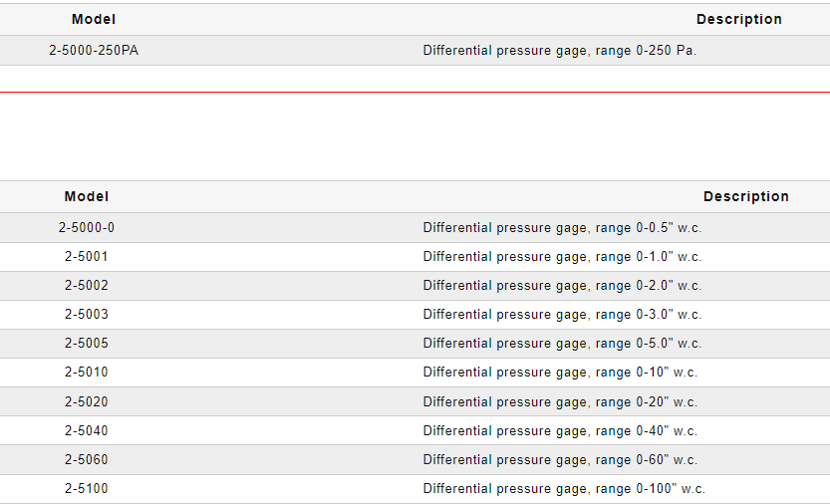Click the Model header in the top table

pyautogui.click(x=94, y=19)
